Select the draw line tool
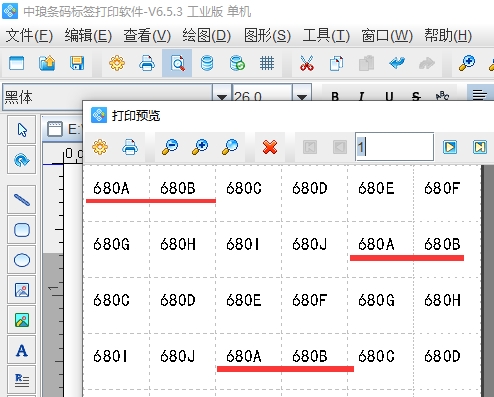The width and height of the screenshot is (494, 397). click(22, 200)
